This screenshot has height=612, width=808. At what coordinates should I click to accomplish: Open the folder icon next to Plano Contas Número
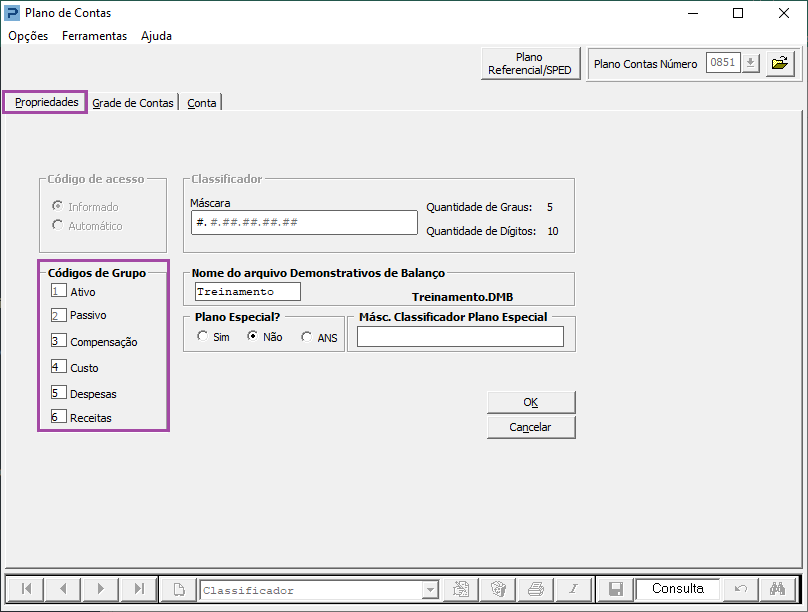pos(780,63)
